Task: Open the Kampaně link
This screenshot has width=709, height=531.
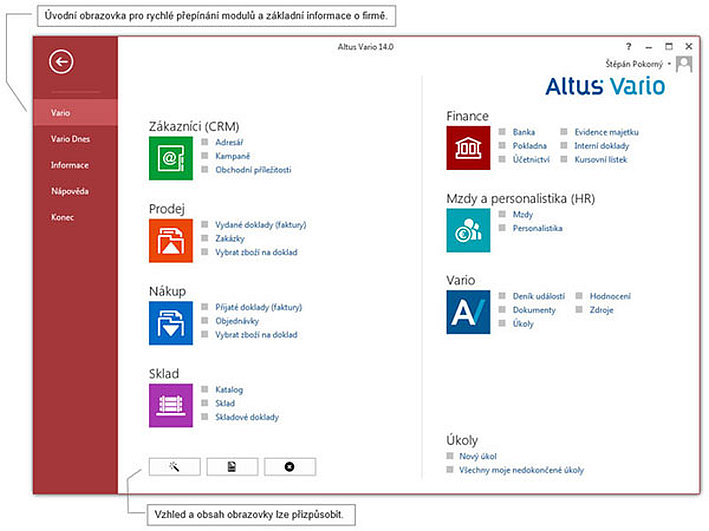Action: tap(232, 156)
